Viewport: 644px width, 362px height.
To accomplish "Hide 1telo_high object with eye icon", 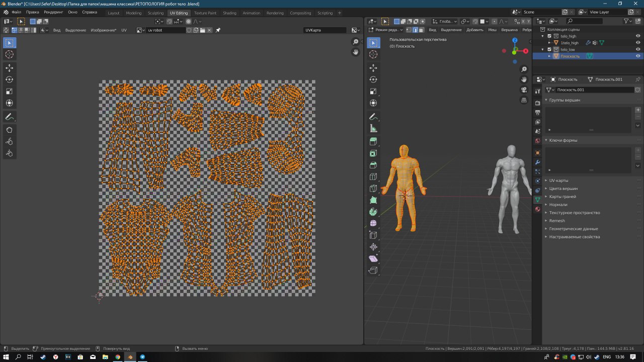I will pyautogui.click(x=638, y=43).
